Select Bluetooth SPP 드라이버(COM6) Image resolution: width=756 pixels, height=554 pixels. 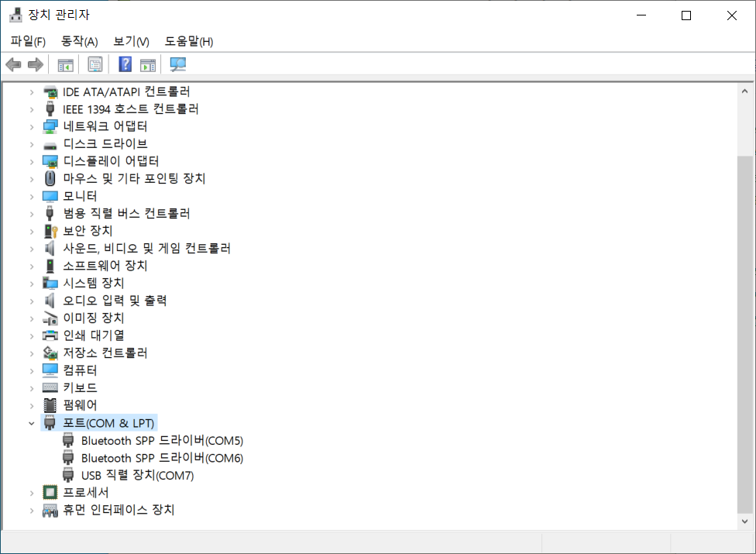tap(162, 458)
